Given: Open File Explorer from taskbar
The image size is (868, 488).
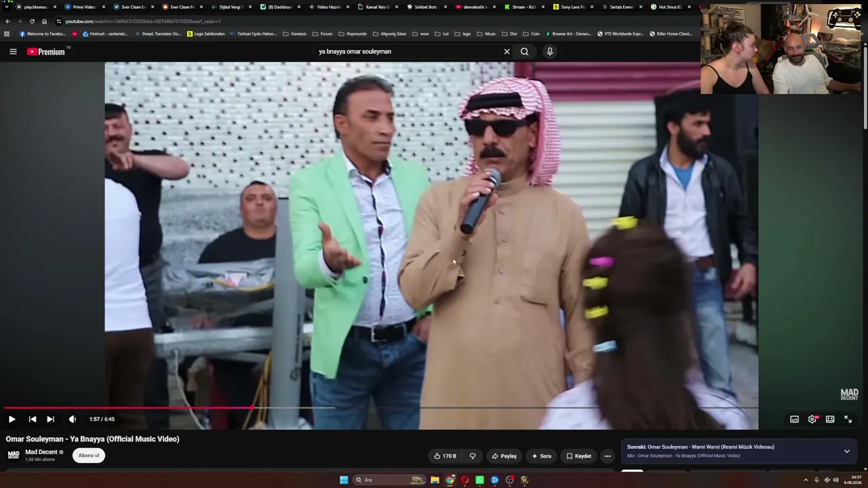Looking at the screenshot, I should click(x=435, y=480).
